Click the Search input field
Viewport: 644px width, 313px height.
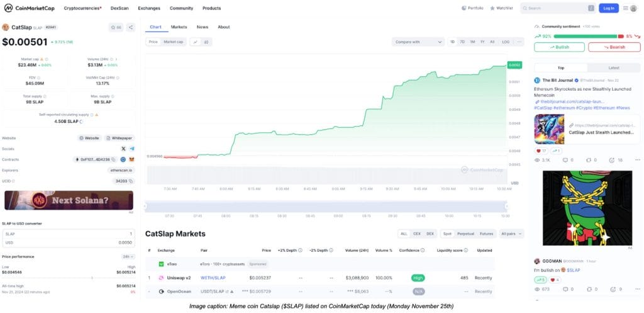(557, 8)
